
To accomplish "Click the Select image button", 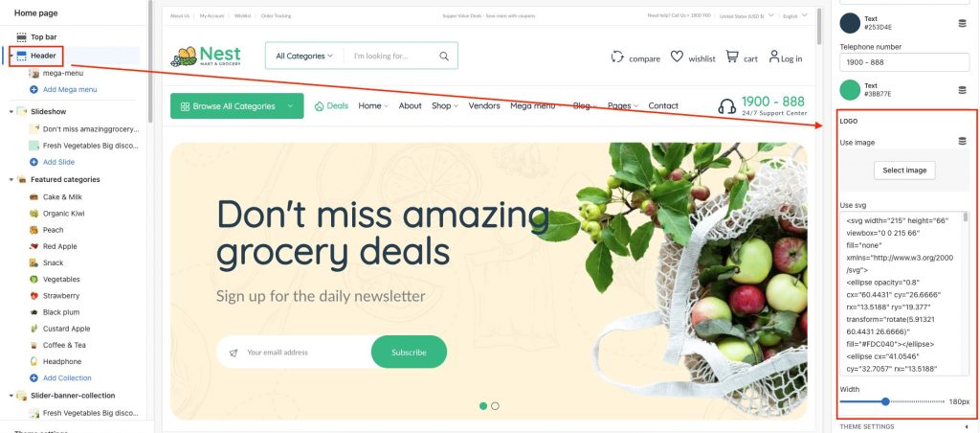I will (904, 171).
